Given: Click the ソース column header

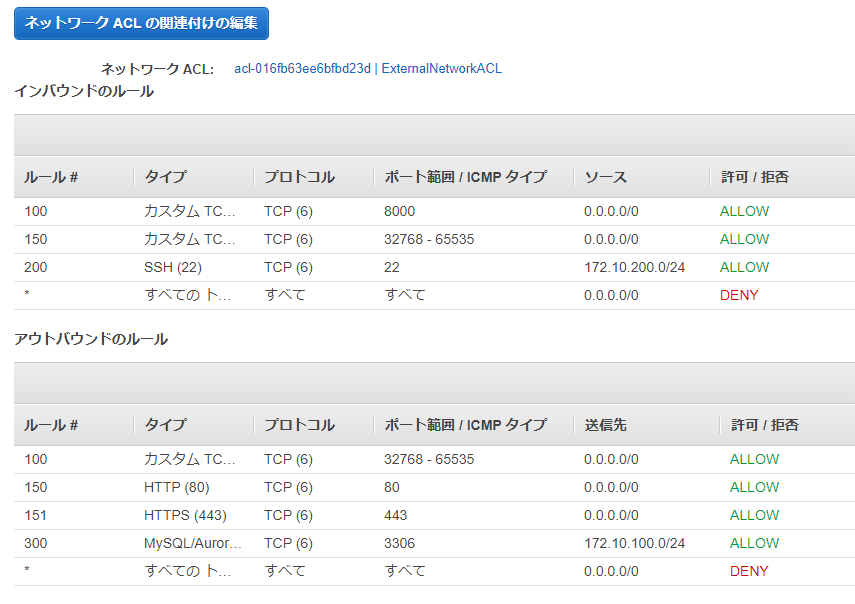Looking at the screenshot, I should tap(605, 177).
